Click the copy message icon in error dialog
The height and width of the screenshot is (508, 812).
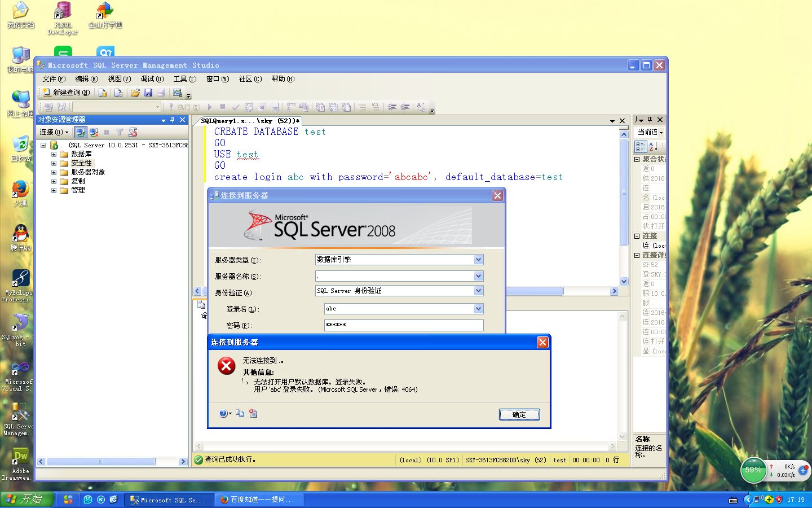pos(240,413)
